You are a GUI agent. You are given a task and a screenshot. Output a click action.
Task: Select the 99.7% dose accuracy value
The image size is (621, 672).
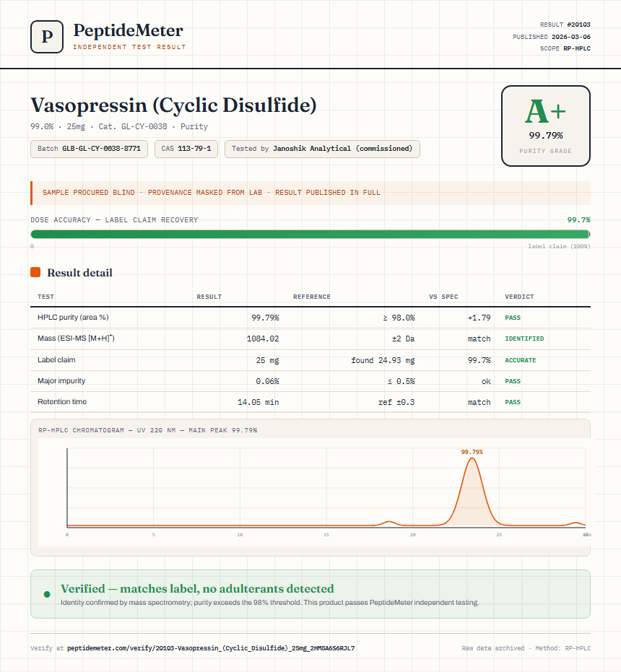[x=578, y=220]
